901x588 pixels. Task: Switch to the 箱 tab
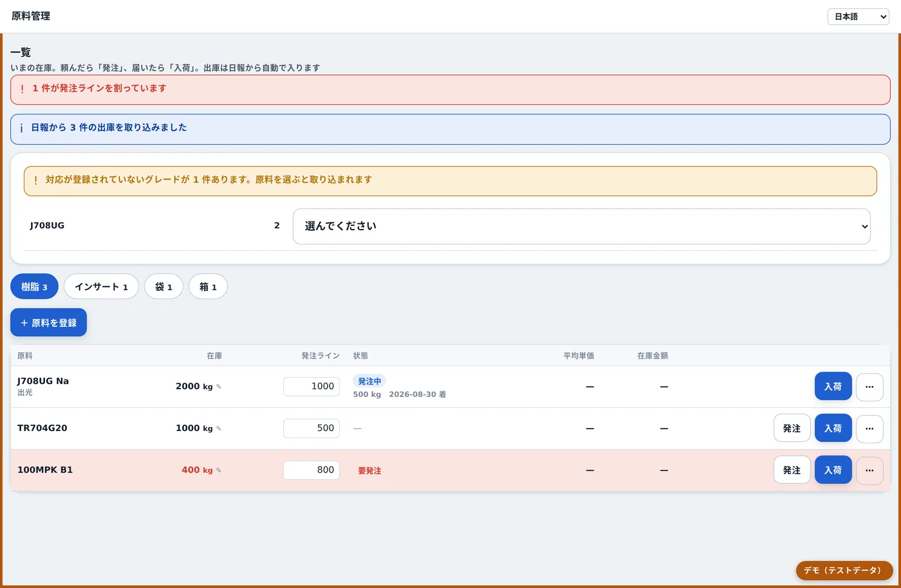tap(208, 287)
